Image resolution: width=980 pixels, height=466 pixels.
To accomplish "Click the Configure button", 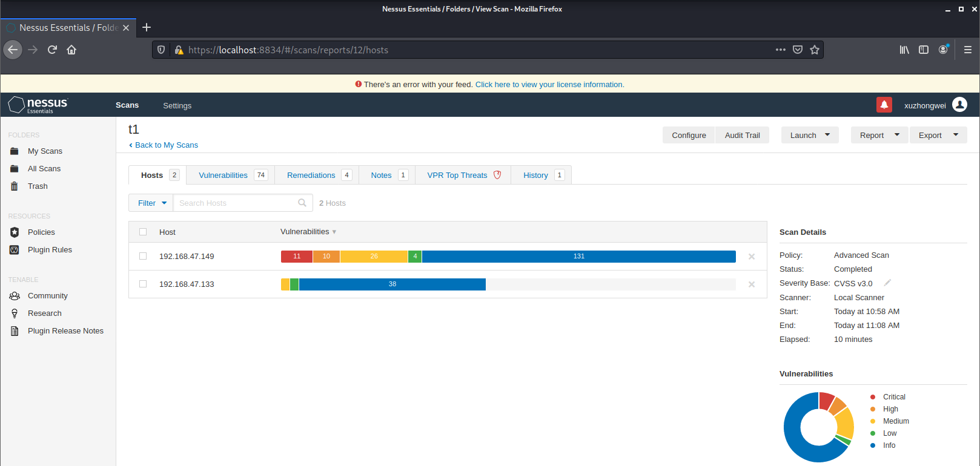I will 689,135.
